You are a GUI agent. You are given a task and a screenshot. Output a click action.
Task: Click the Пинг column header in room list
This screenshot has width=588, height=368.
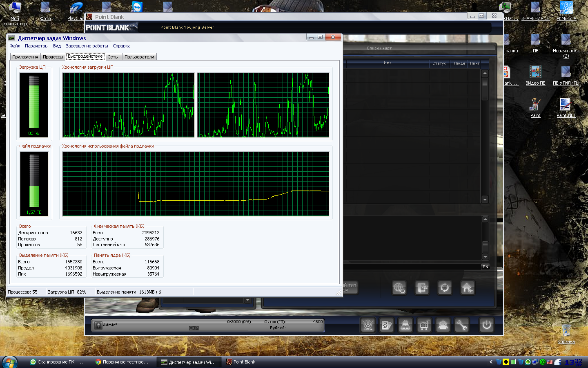click(x=474, y=63)
